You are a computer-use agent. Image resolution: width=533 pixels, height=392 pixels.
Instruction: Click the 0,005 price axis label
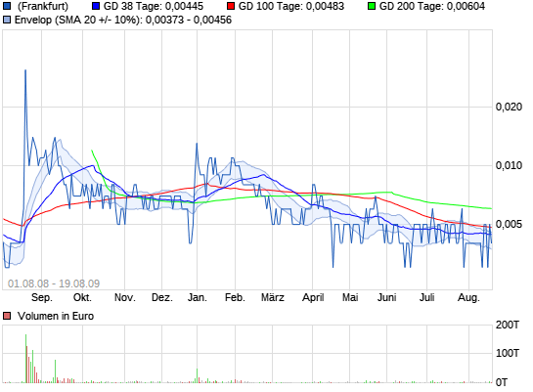pos(509,224)
